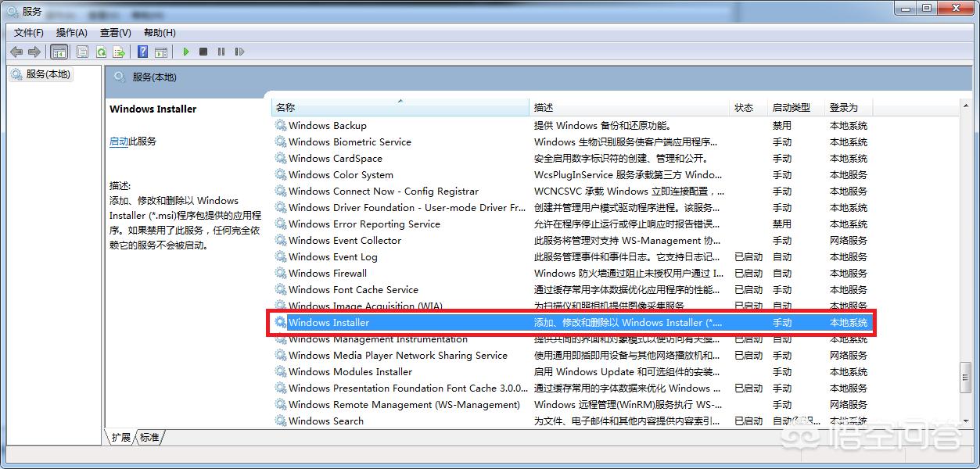
Task: Click description text of Windows Modules Installer
Action: click(628, 371)
